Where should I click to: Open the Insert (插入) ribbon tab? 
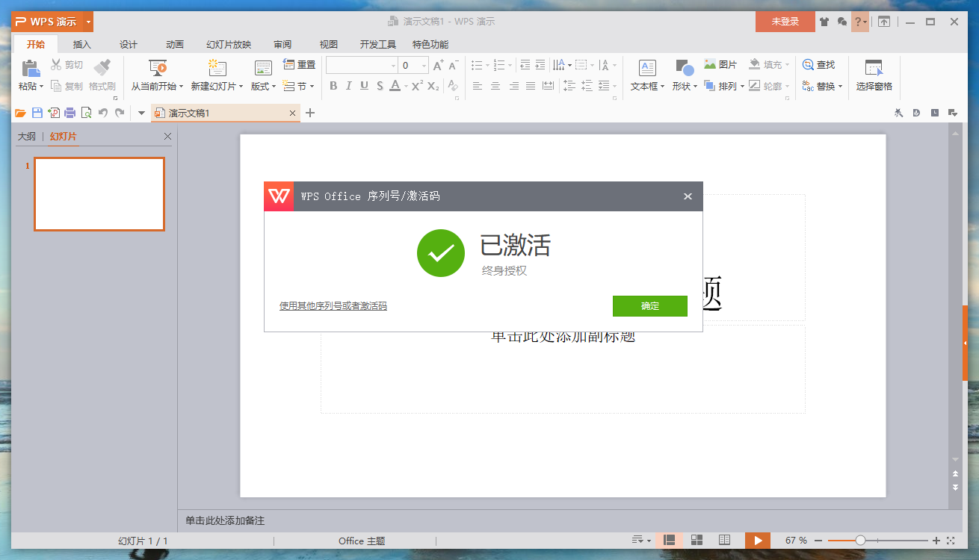[x=82, y=45]
